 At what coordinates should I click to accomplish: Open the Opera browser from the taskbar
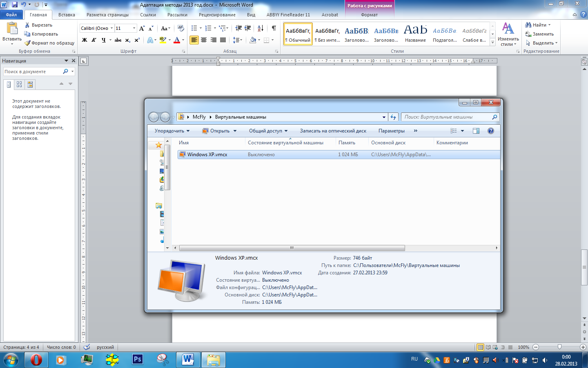pos(36,359)
